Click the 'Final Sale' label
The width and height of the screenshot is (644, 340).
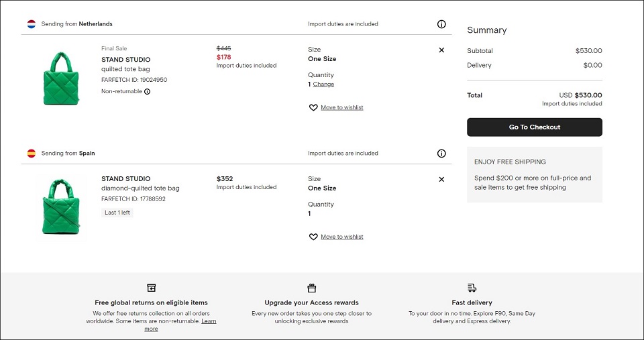[x=114, y=48]
